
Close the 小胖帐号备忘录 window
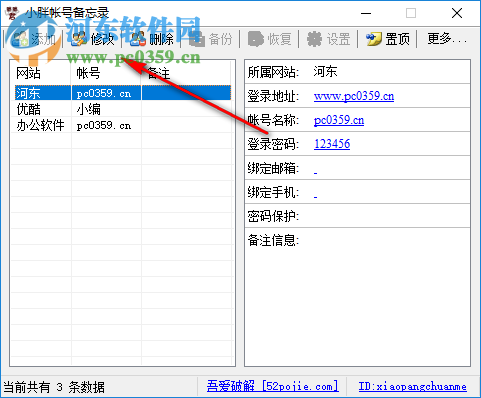click(x=457, y=13)
